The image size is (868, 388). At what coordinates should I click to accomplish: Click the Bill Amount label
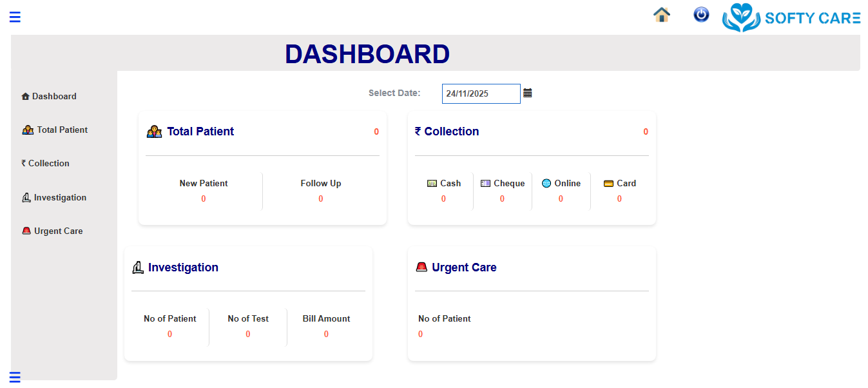327,318
